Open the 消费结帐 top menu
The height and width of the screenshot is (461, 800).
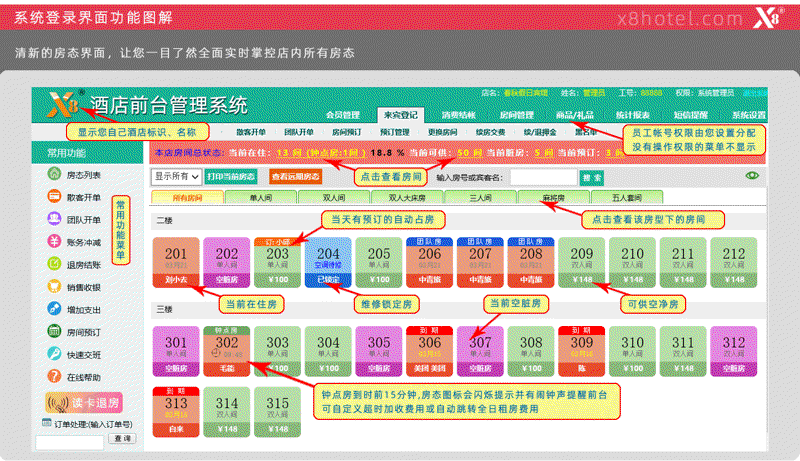(458, 115)
